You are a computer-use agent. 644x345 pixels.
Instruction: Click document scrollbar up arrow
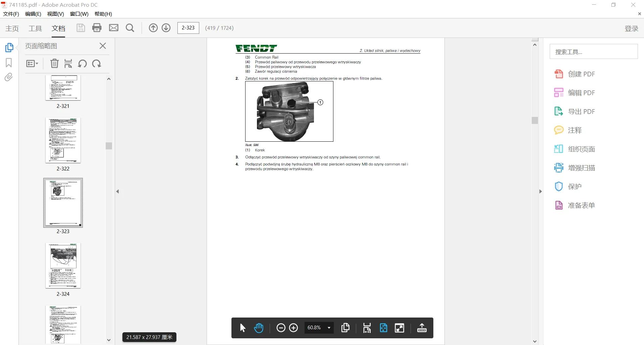[535, 45]
